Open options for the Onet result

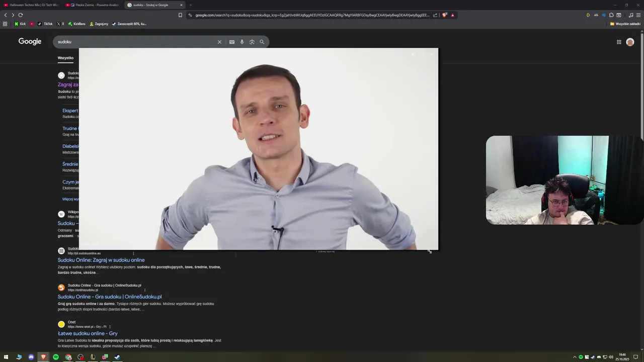point(110,327)
